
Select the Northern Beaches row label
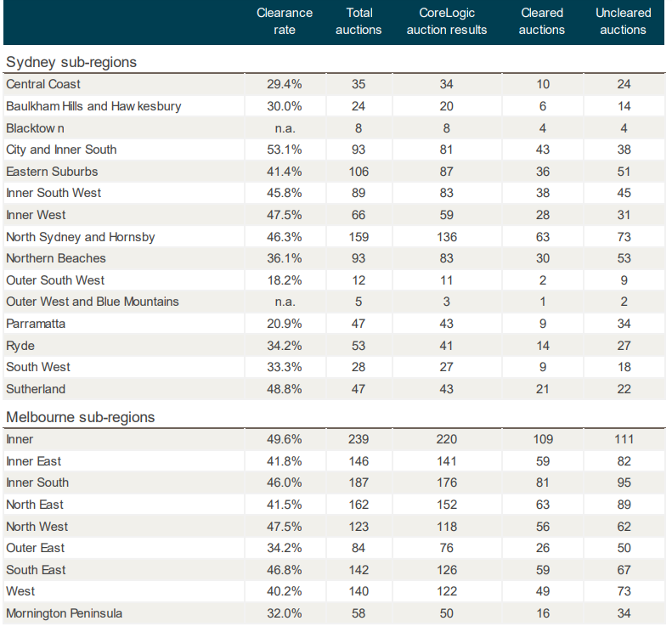pos(56,258)
